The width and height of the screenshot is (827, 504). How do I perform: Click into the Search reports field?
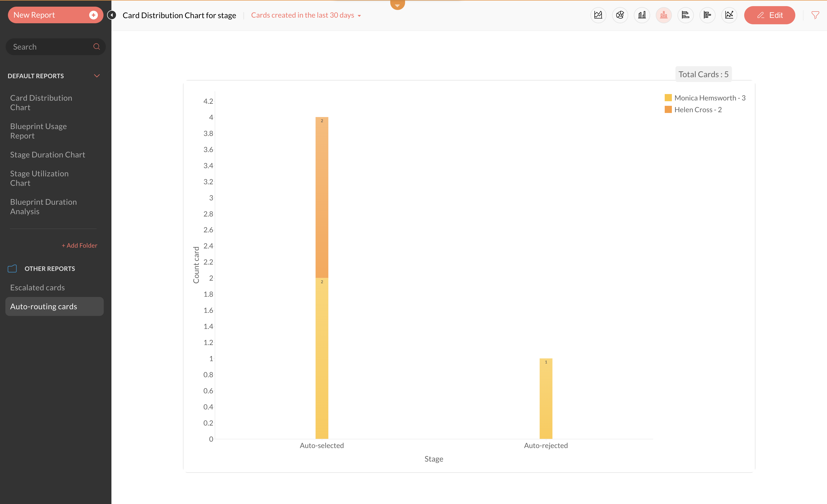[x=50, y=47]
